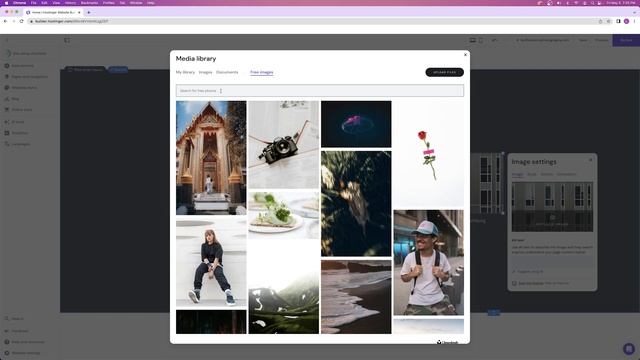Open Website settings in sidebar
The height and width of the screenshot is (360, 640).
(x=22, y=353)
